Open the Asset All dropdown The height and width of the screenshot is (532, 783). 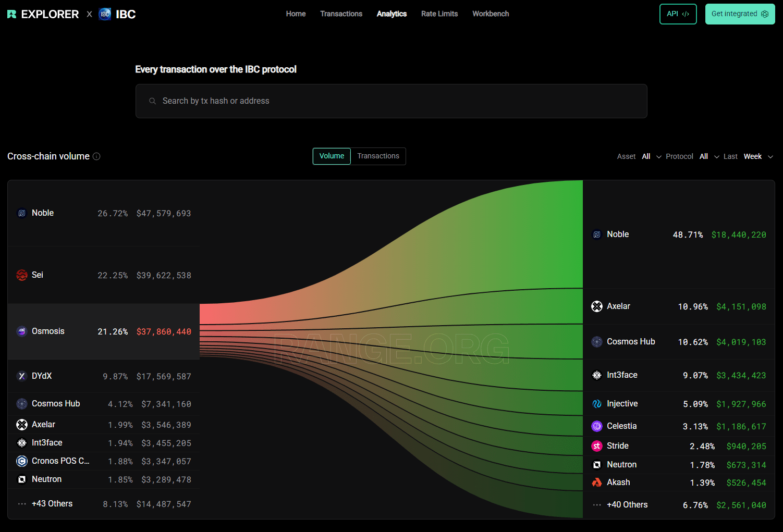pyautogui.click(x=652, y=156)
